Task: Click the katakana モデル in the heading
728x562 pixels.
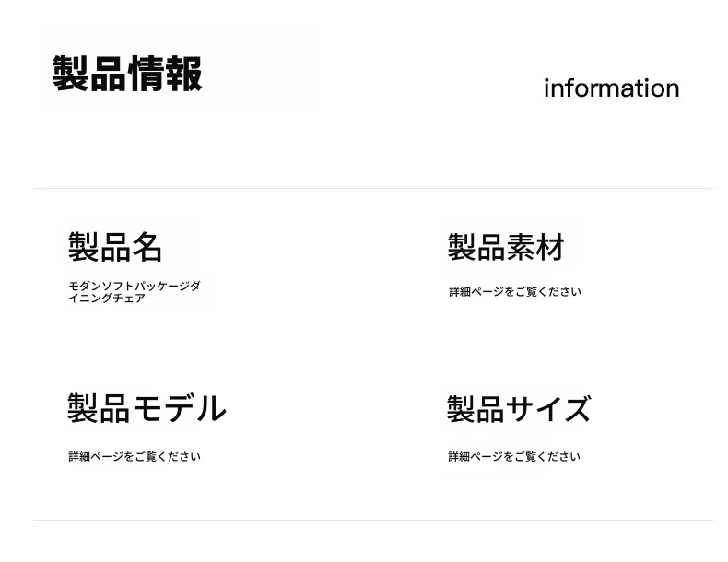Action: (179, 408)
